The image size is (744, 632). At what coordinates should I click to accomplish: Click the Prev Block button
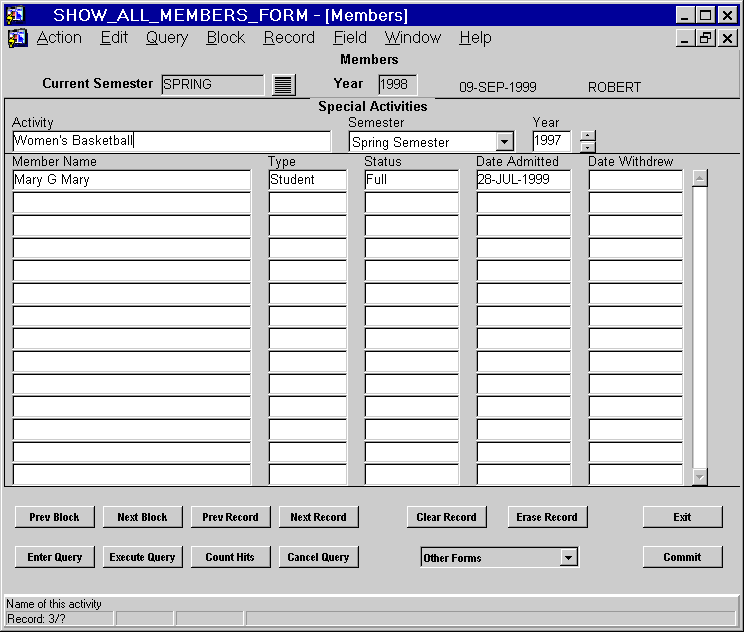tap(55, 517)
